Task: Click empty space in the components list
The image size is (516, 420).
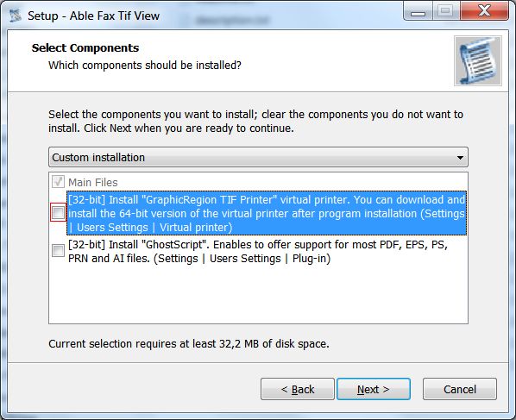Action: tap(258, 294)
